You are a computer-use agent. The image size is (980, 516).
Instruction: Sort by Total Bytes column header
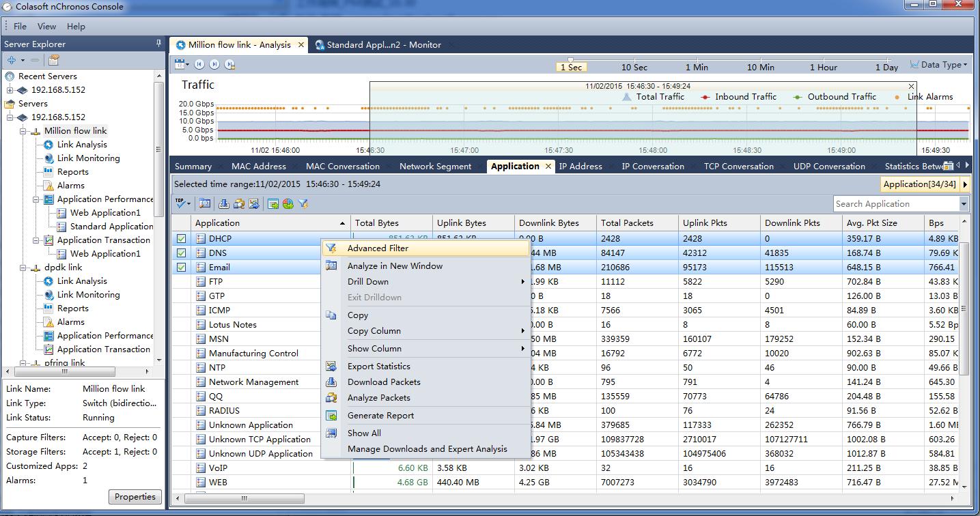coord(392,223)
